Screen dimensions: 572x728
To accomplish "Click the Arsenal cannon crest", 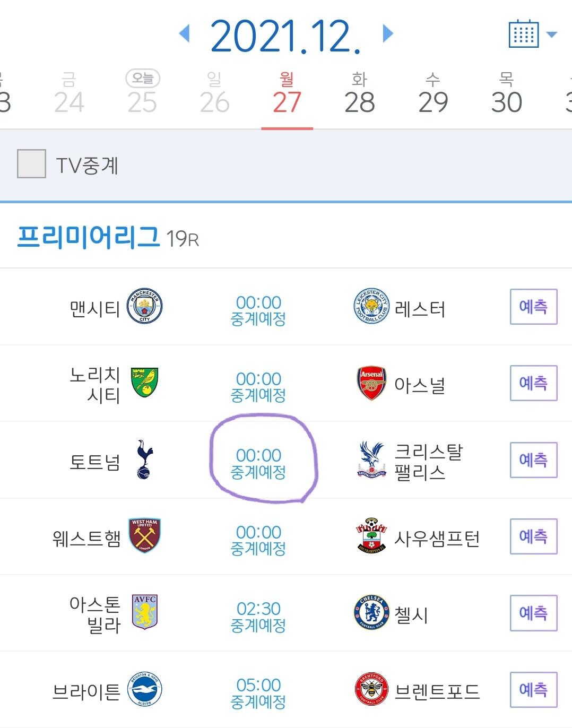I will coord(371,383).
